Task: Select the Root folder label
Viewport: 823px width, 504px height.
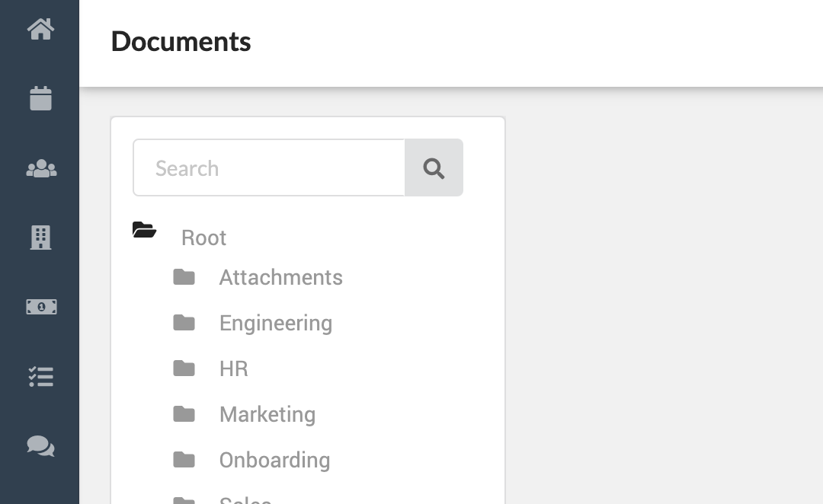Action: pyautogui.click(x=203, y=238)
